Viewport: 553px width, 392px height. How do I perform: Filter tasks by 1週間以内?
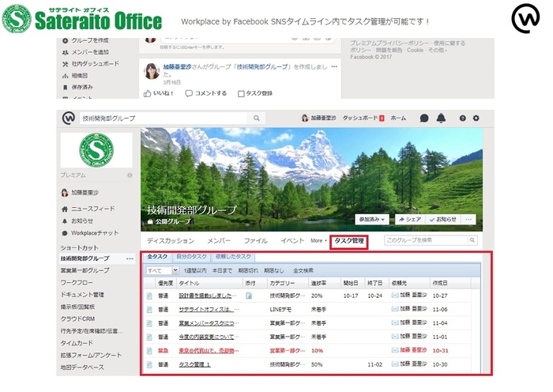pyautogui.click(x=195, y=270)
